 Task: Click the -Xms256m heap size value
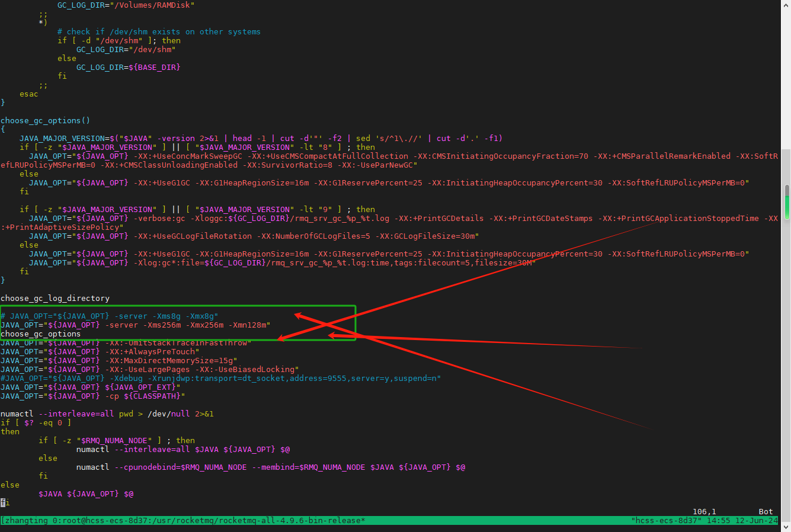coord(162,325)
